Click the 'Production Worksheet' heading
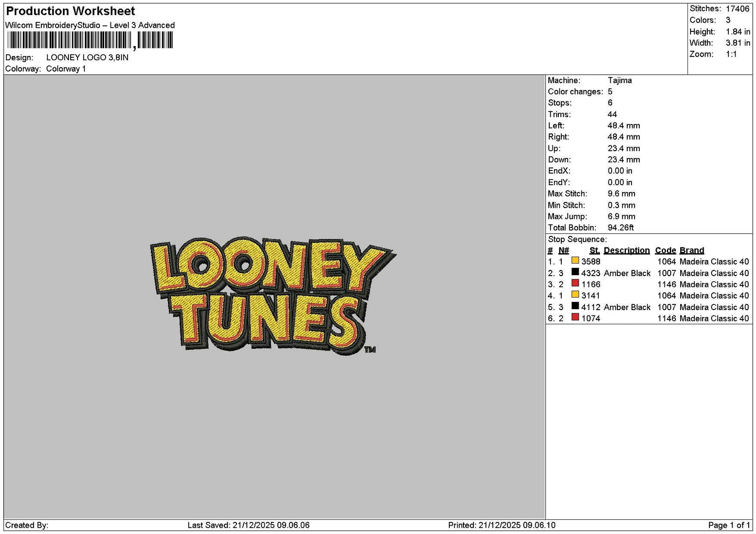This screenshot has height=534, width=756. pos(71,11)
